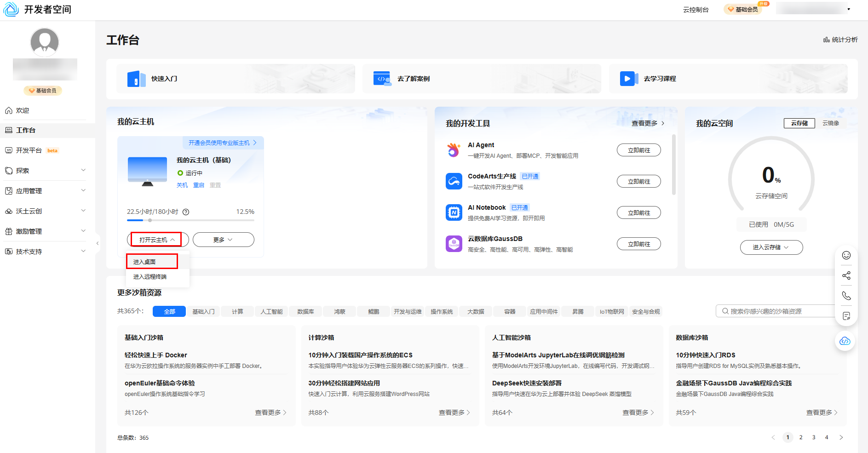Open 工作台 in the sidebar
This screenshot has height=453, width=868.
point(47,130)
